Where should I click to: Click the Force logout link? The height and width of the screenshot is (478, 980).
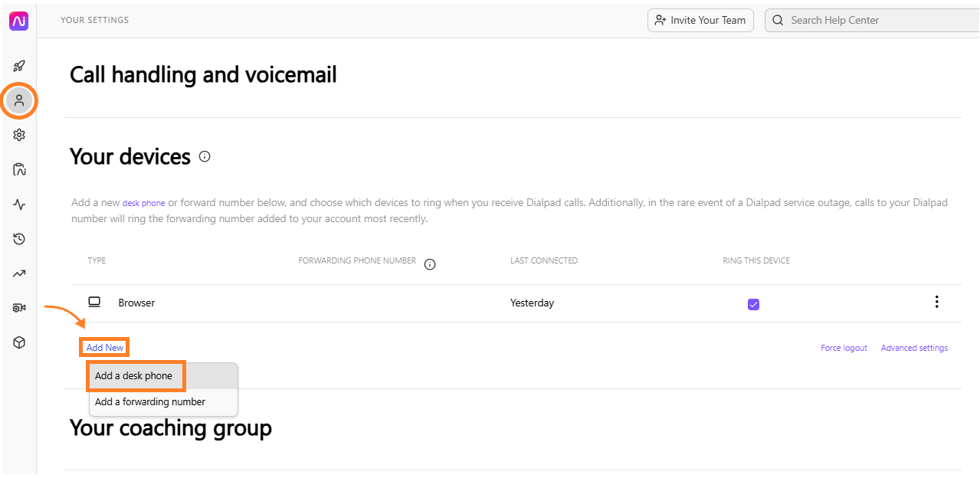[x=844, y=348]
